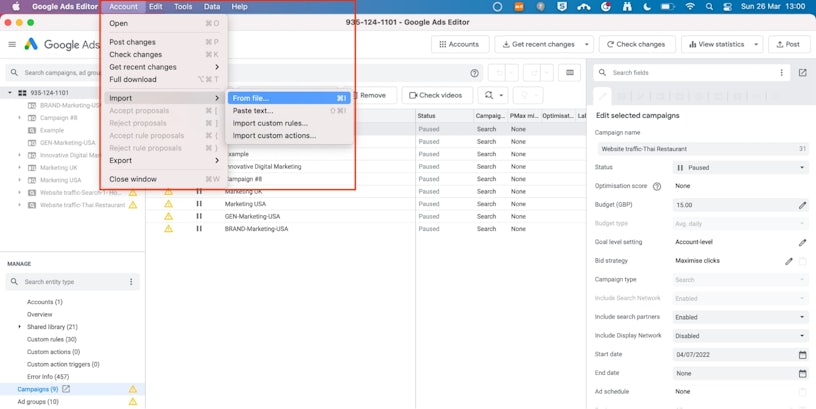Collapse the 935-124-1101 account tree node
This screenshot has height=409, width=816.
10,93
